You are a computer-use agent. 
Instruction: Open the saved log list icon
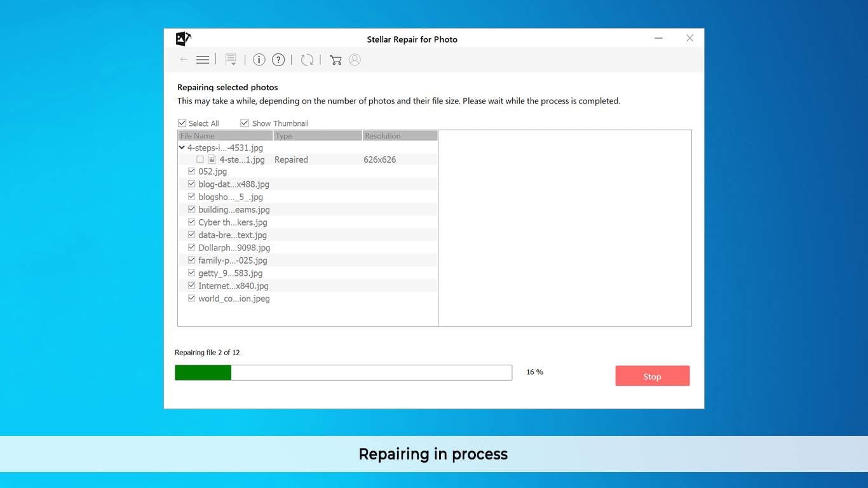click(x=231, y=60)
